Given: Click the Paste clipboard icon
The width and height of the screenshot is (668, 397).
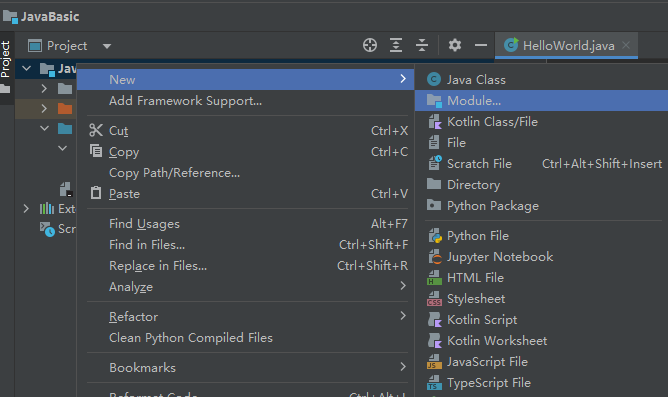Looking at the screenshot, I should click(96, 193).
